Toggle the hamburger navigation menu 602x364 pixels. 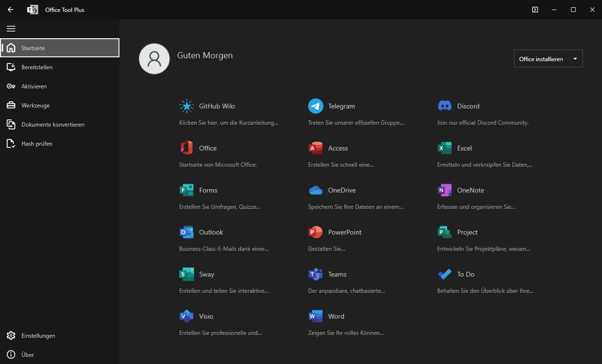coord(11,29)
